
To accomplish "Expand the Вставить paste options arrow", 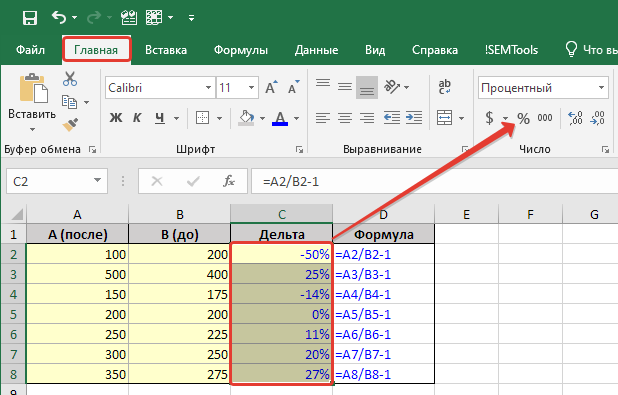I will coord(32,129).
